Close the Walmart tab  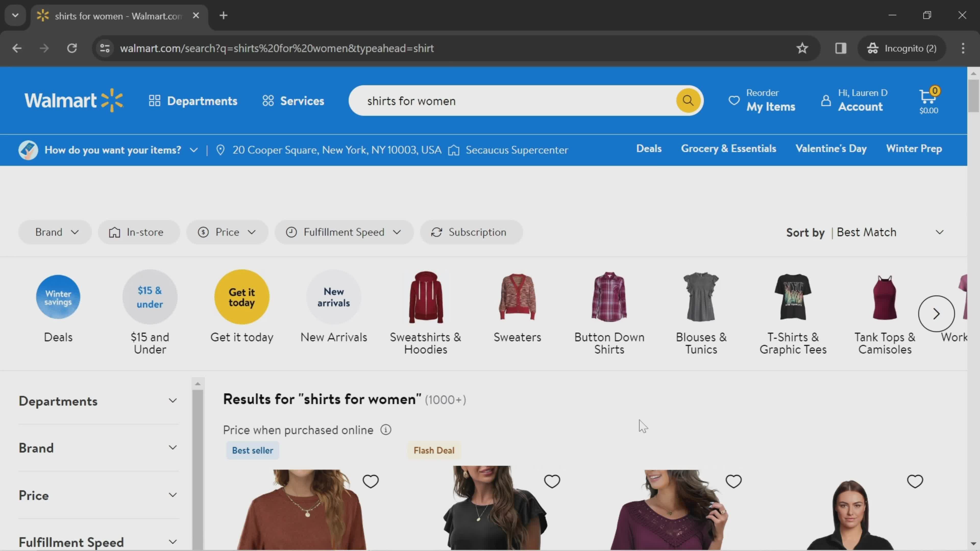click(x=196, y=16)
